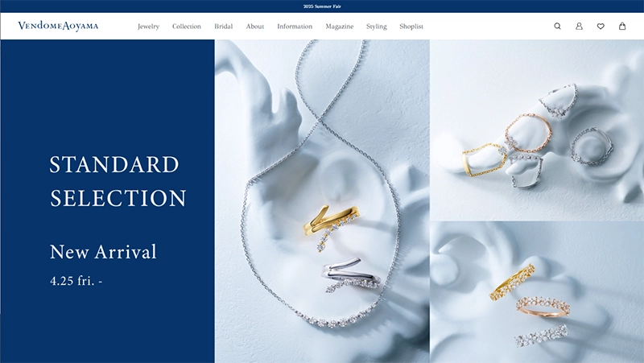Click the user account icon

pos(579,27)
